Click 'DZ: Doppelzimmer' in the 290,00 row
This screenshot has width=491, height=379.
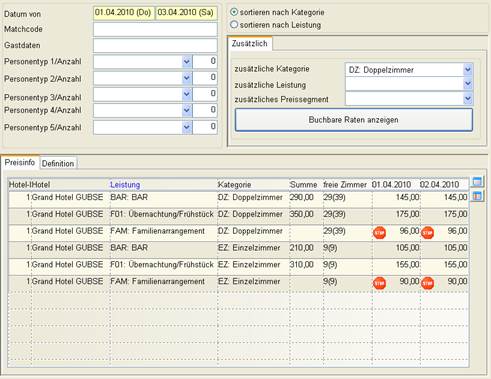pyautogui.click(x=250, y=197)
